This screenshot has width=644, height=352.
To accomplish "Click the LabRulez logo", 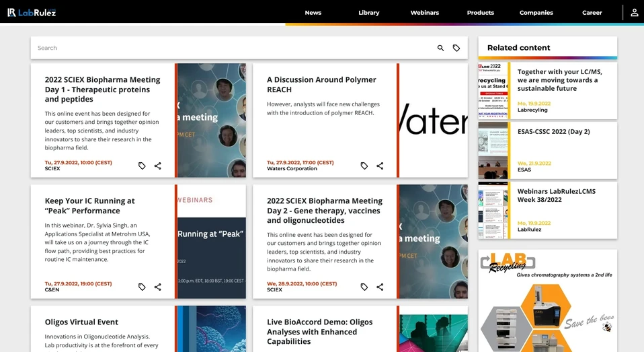I will coord(32,12).
